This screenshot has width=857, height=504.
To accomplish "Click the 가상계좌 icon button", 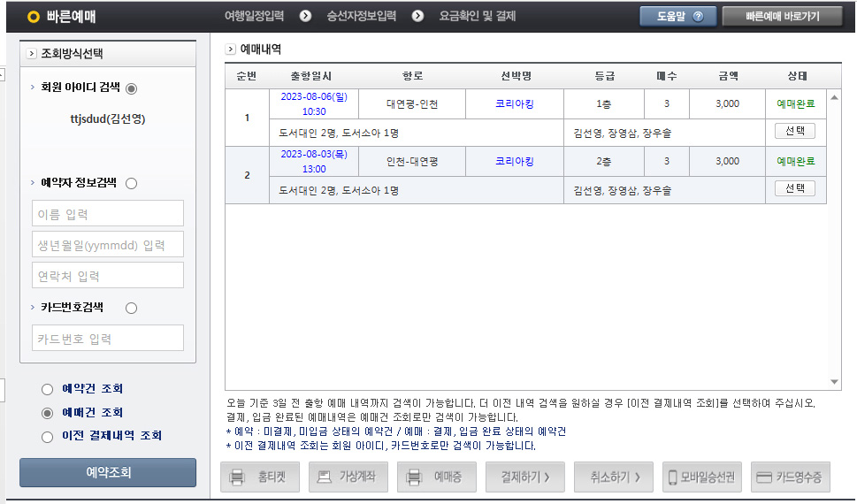I will click(x=325, y=477).
